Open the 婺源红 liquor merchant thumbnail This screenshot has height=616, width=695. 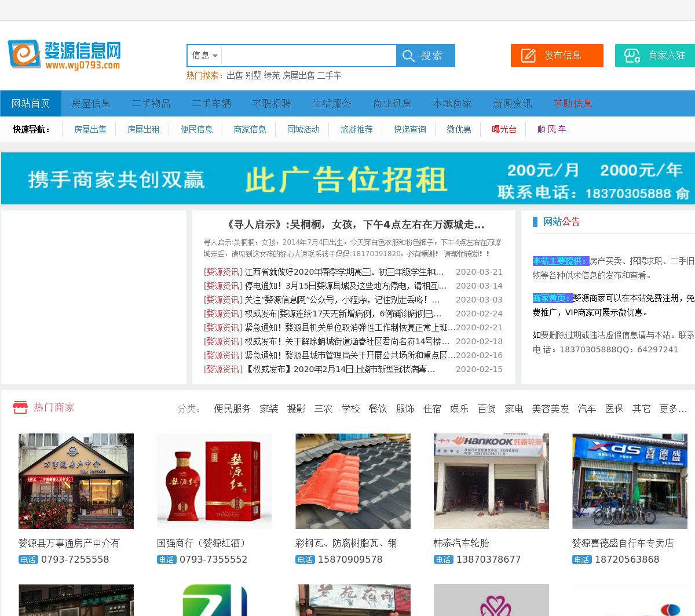(x=214, y=481)
